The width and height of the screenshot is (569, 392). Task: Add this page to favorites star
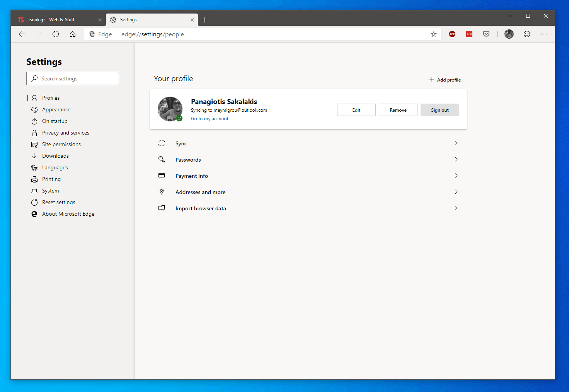[x=434, y=34]
